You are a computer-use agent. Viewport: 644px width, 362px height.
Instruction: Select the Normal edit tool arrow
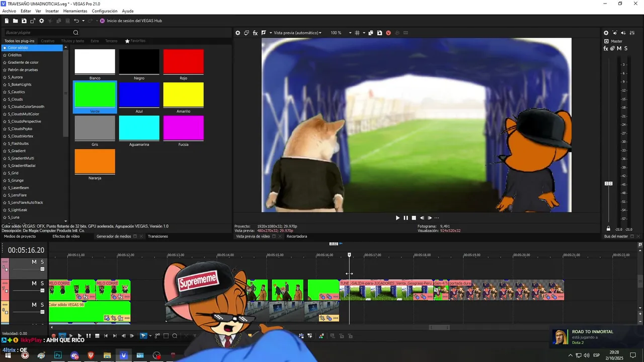coord(143,336)
